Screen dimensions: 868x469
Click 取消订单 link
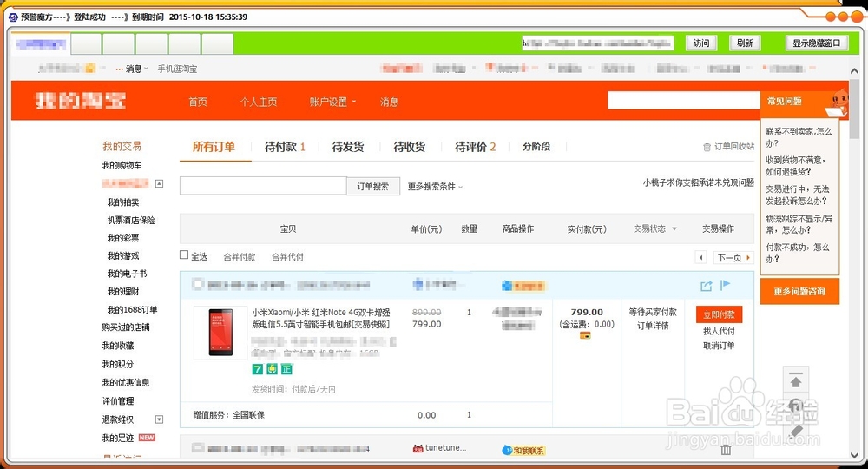719,346
